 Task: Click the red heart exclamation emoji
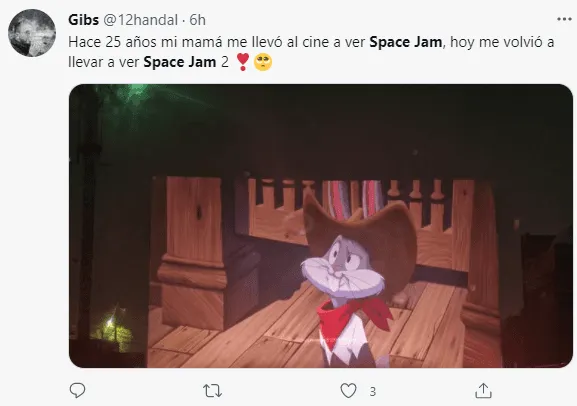click(243, 62)
